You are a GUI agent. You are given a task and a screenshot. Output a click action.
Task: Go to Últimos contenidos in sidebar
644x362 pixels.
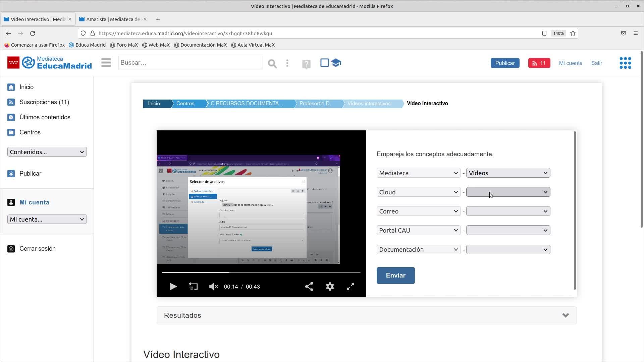pos(45,117)
